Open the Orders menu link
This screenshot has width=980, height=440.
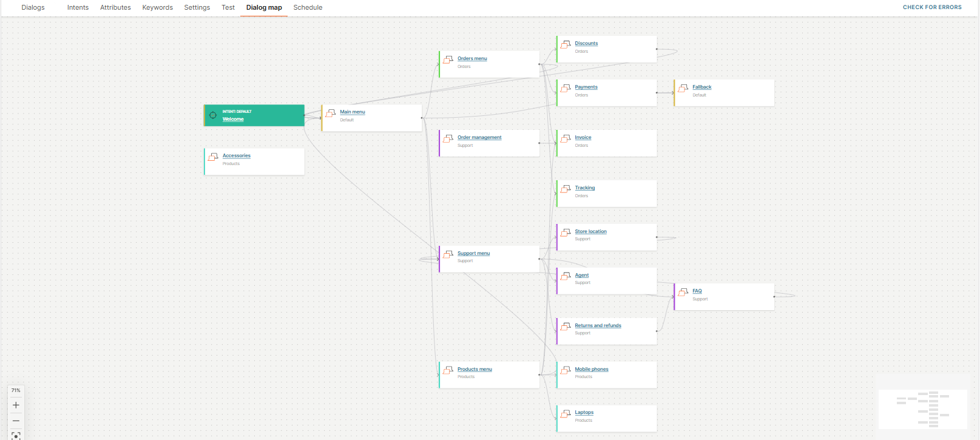pyautogui.click(x=472, y=58)
